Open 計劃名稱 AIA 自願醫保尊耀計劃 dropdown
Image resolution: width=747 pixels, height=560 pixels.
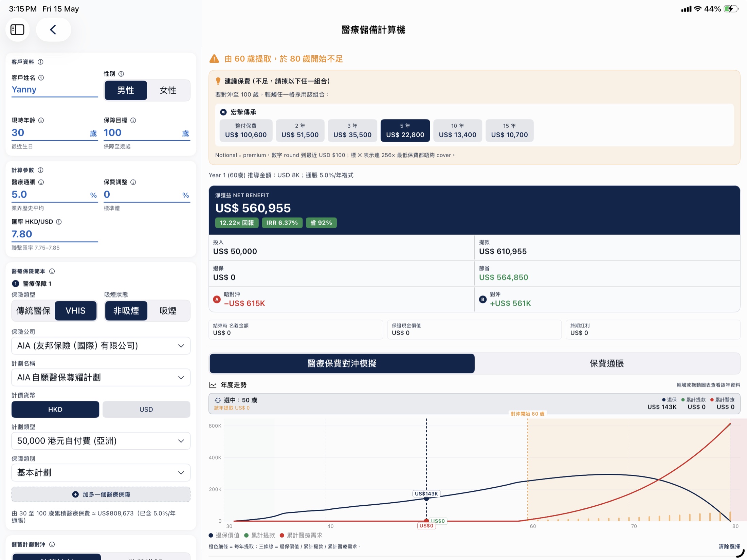click(x=101, y=377)
